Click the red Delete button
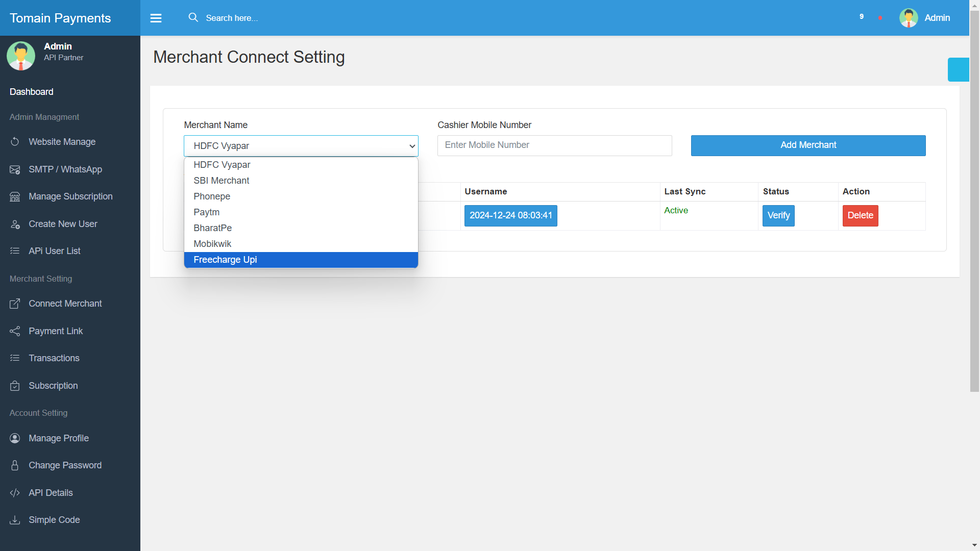980x551 pixels. 860,215
